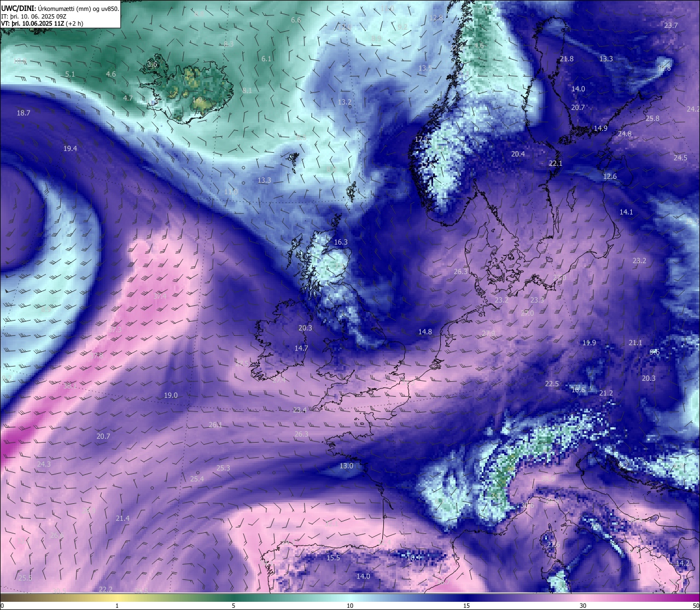Select the 14.2 value in the bottom-right corner
This screenshot has height=610, width=700.
click(x=682, y=563)
